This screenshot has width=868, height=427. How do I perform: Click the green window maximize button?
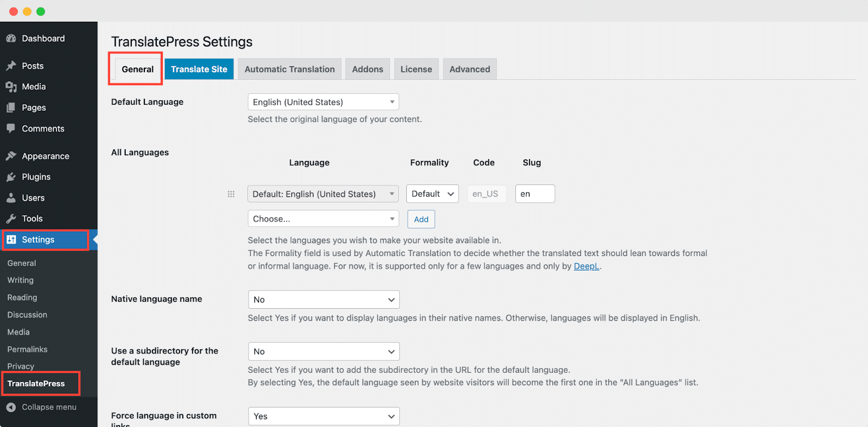pos(41,11)
